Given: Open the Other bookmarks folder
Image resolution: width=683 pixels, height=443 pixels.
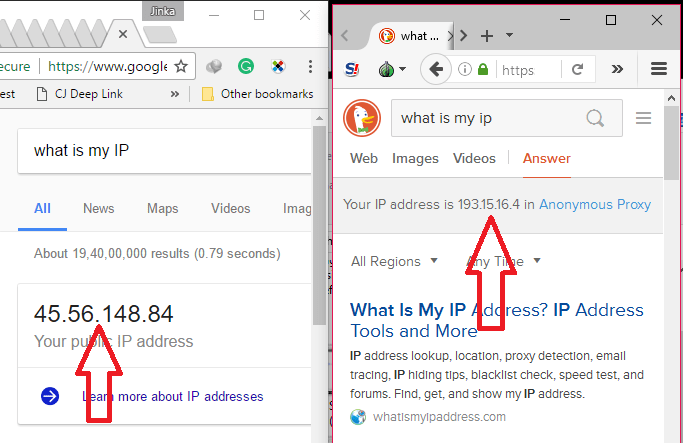Looking at the screenshot, I should 257,94.
